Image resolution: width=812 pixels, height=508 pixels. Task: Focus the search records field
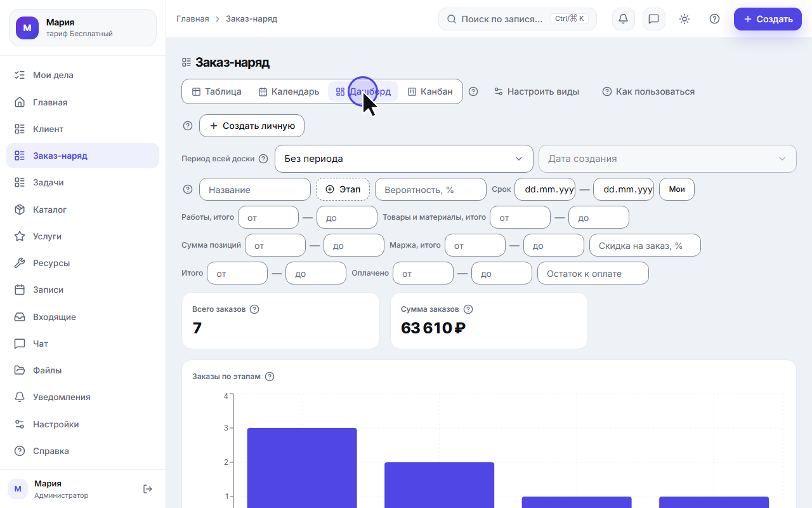pos(518,19)
